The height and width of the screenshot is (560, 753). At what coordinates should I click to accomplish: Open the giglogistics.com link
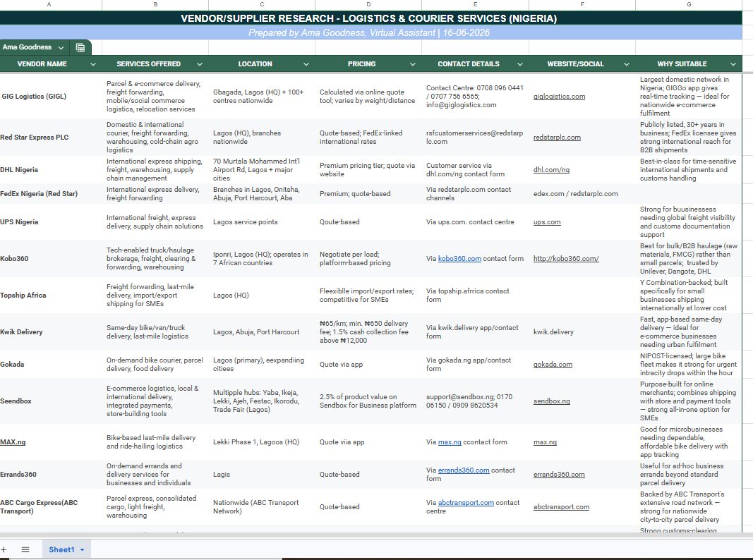pyautogui.click(x=559, y=97)
